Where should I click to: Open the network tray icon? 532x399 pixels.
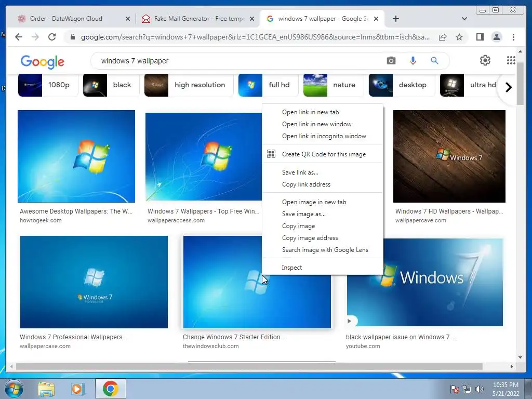[467, 389]
